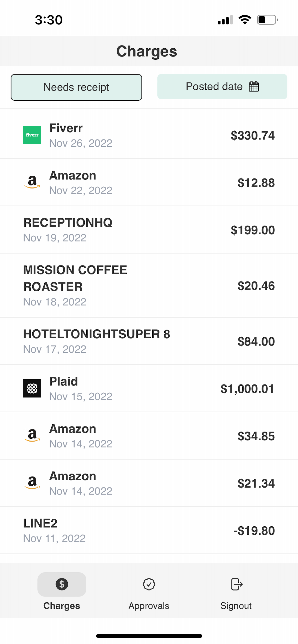Tap the Fiverr logo icon
Screen dimensions: 298x644
pyautogui.click(x=32, y=135)
